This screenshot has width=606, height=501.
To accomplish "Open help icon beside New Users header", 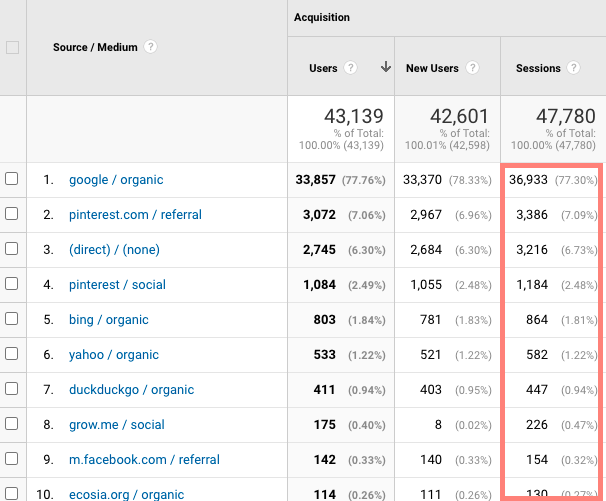I will (472, 68).
